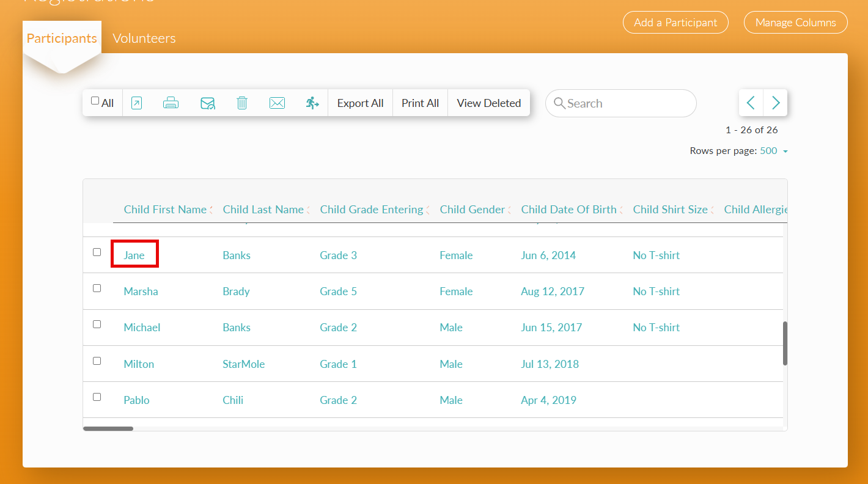The height and width of the screenshot is (484, 868).
Task: Sort by Child Date Of Birth column
Action: click(568, 210)
